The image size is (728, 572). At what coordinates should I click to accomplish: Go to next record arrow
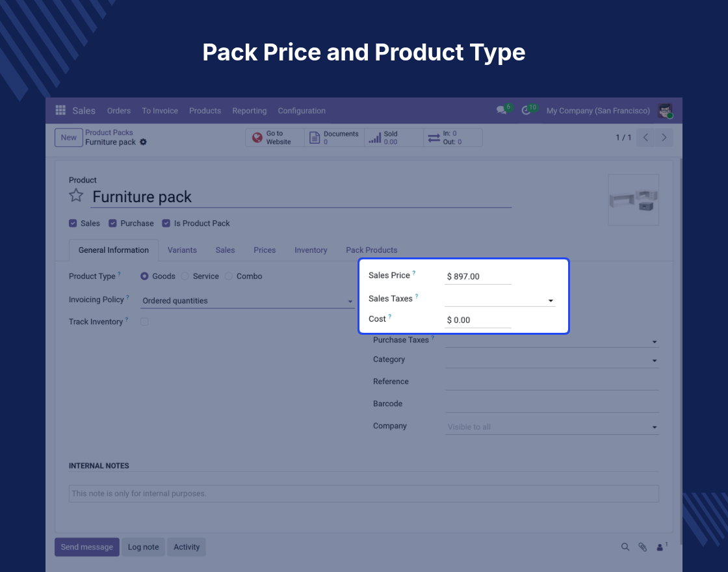click(x=664, y=137)
